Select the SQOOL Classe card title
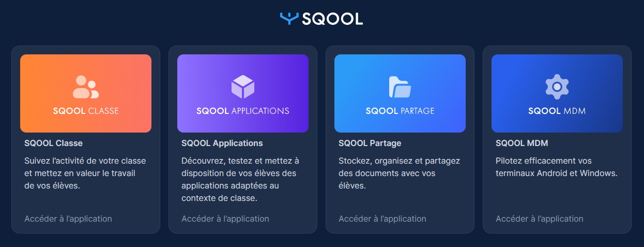This screenshot has height=247, width=644. pyautogui.click(x=53, y=143)
